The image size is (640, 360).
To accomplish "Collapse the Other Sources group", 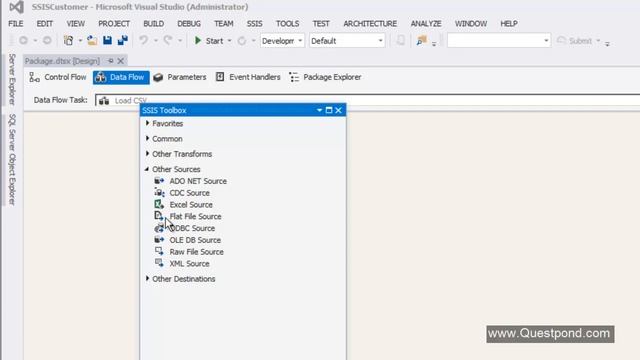I will 147,169.
